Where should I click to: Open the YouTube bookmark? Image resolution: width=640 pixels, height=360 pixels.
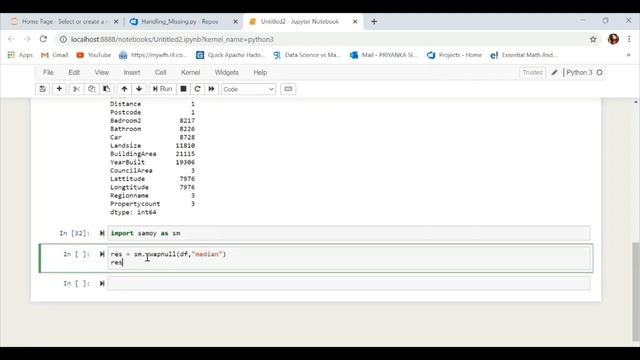click(94, 55)
